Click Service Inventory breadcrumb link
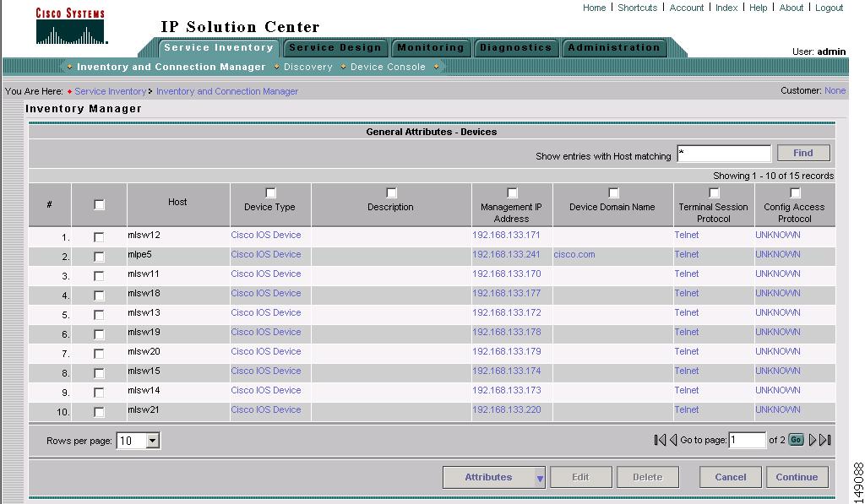The image size is (865, 504). 111,91
